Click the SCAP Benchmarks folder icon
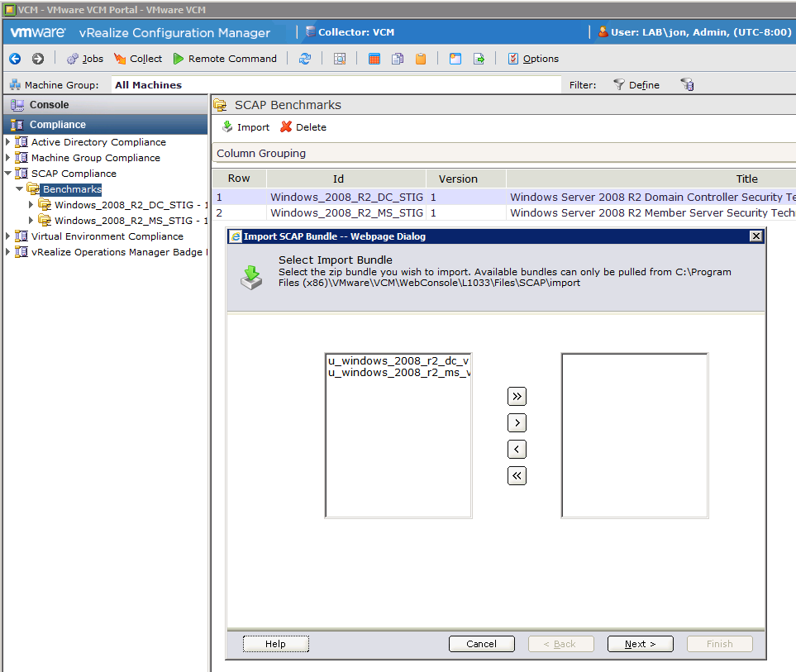The image size is (796, 672). coord(221,105)
